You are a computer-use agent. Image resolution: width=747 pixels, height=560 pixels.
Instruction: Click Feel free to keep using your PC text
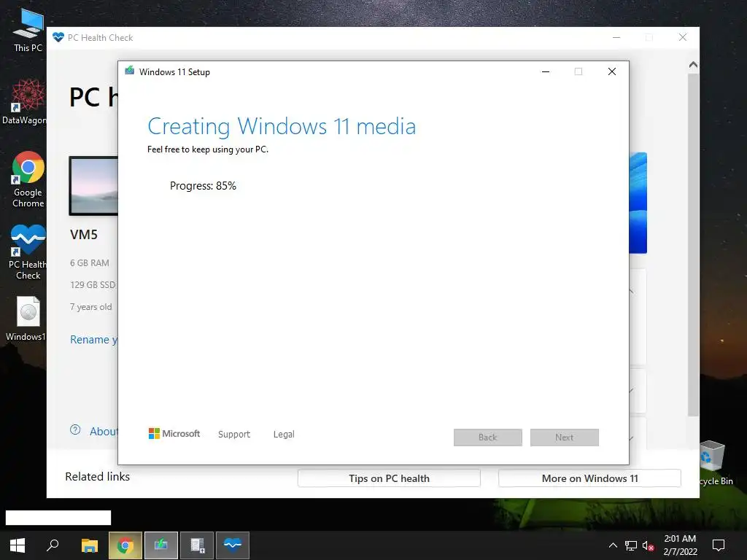tap(208, 149)
